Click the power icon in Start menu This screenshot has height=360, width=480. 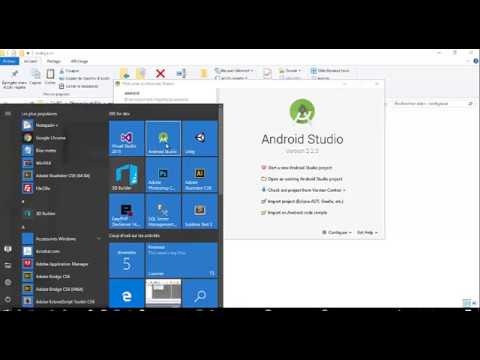pos(8,299)
